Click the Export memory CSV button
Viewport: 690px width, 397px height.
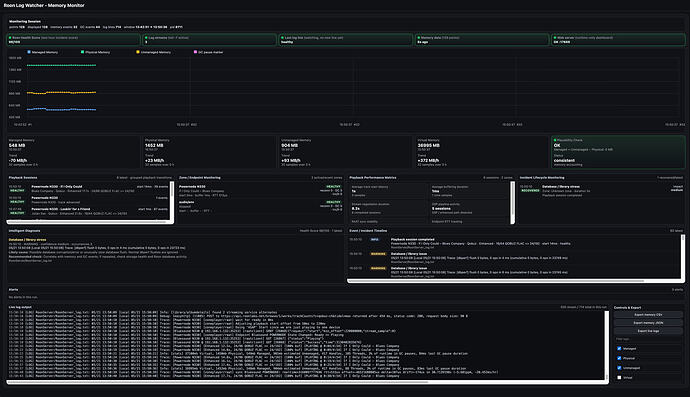[648, 315]
